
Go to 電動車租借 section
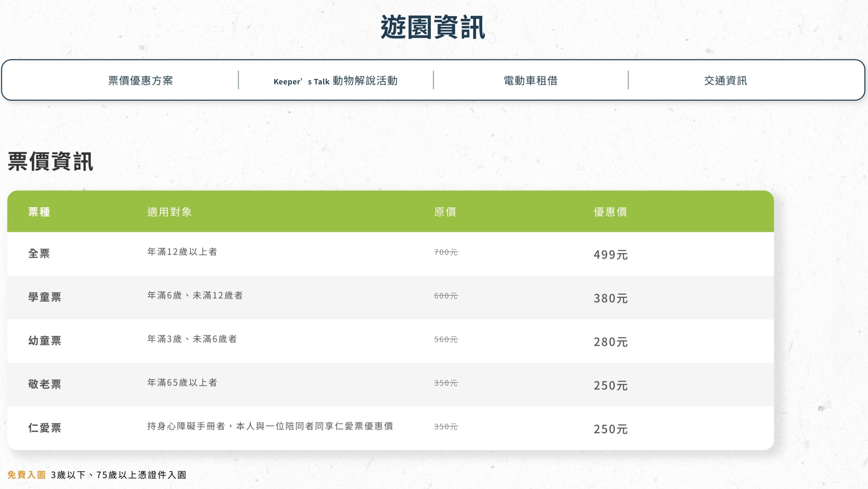click(x=530, y=81)
